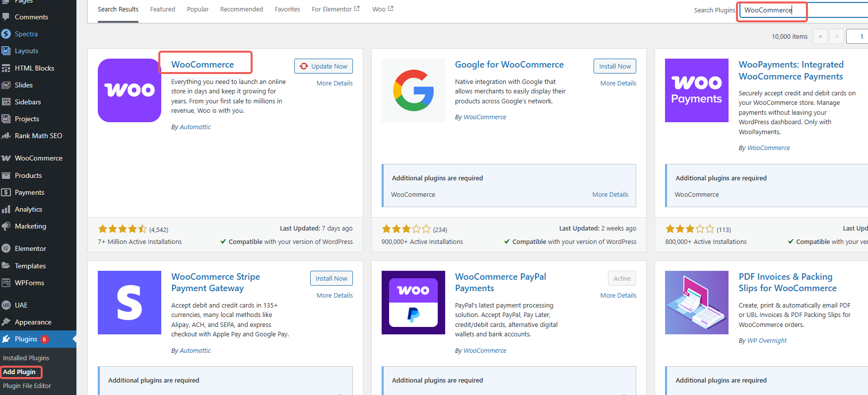
Task: Click the Sidebars menu icon
Action: [x=6, y=102]
